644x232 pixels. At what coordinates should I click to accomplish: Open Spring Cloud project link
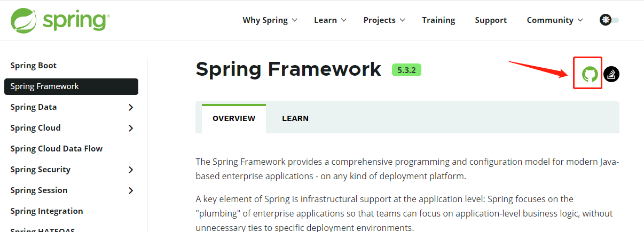pos(36,128)
